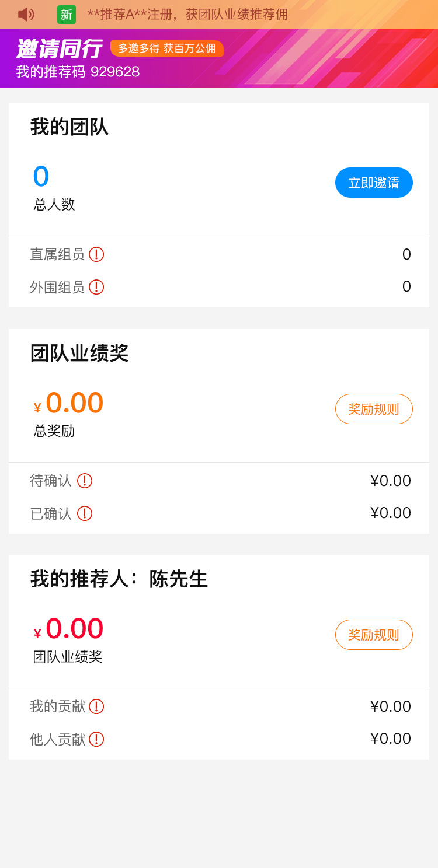Tap the 我的团队 section heading
The image size is (438, 868).
69,127
